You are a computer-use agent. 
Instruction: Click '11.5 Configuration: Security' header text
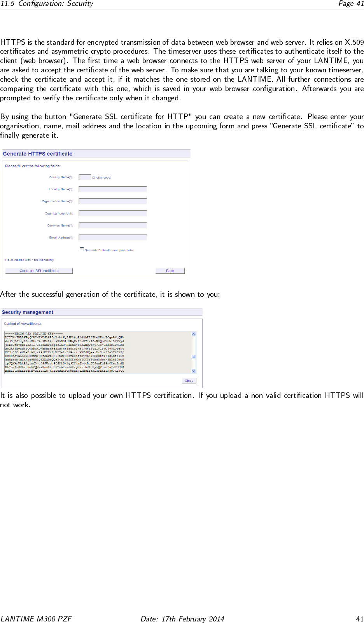(x=47, y=4)
